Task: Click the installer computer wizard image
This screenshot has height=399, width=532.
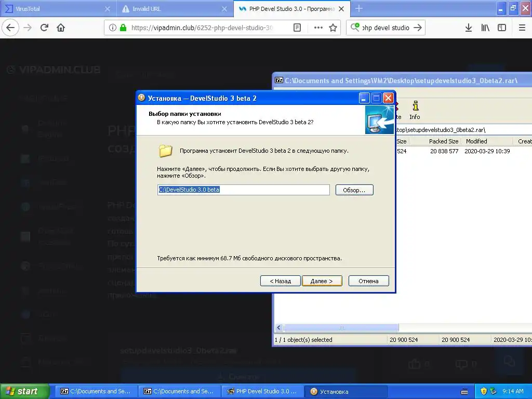Action: tap(379, 120)
